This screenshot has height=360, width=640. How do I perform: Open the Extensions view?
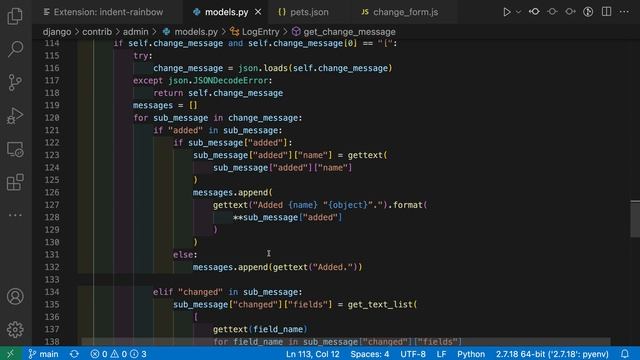click(x=15, y=182)
